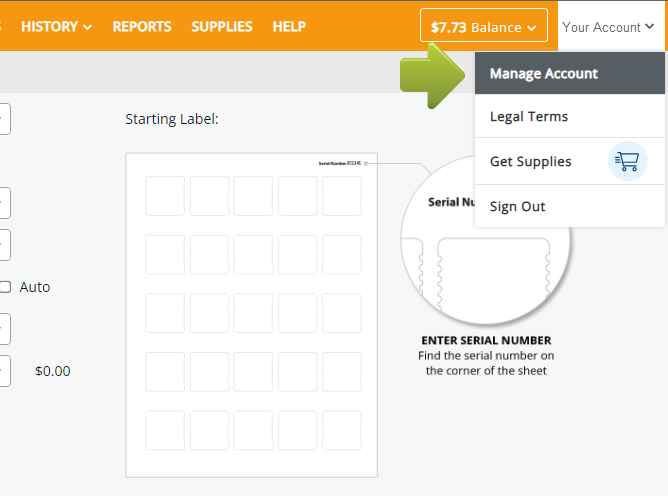Expand the HISTORY dropdown menu
668x496 pixels.
click(x=56, y=27)
